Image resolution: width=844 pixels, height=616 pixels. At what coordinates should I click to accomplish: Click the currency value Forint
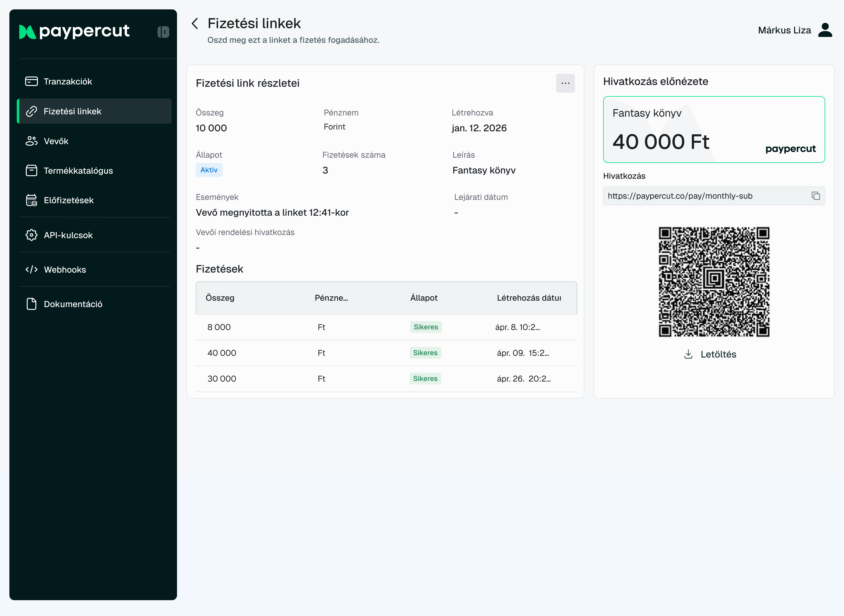click(x=334, y=127)
